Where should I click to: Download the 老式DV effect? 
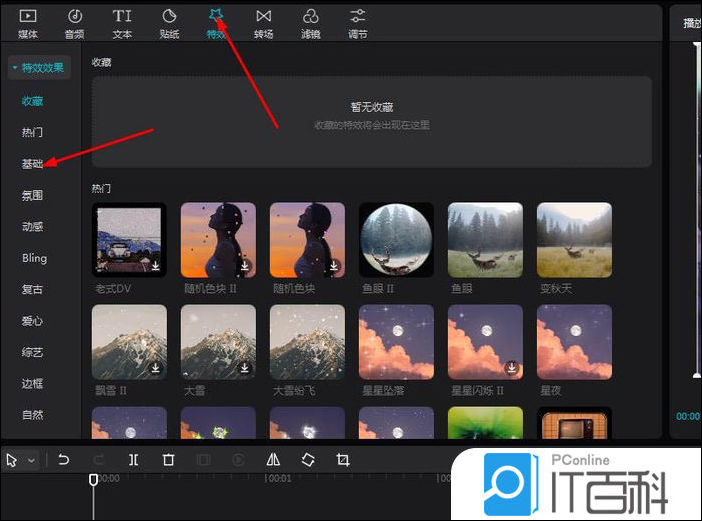(156, 267)
